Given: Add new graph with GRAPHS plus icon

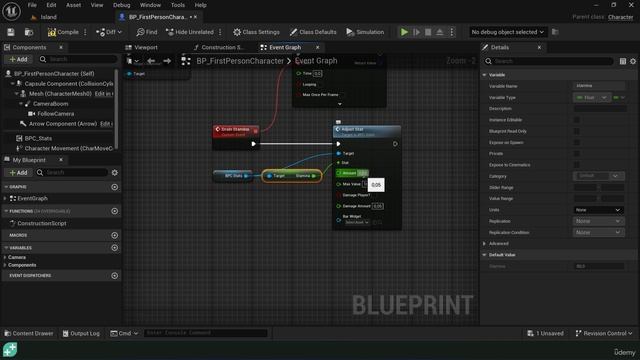Looking at the screenshot, I should [115, 187].
